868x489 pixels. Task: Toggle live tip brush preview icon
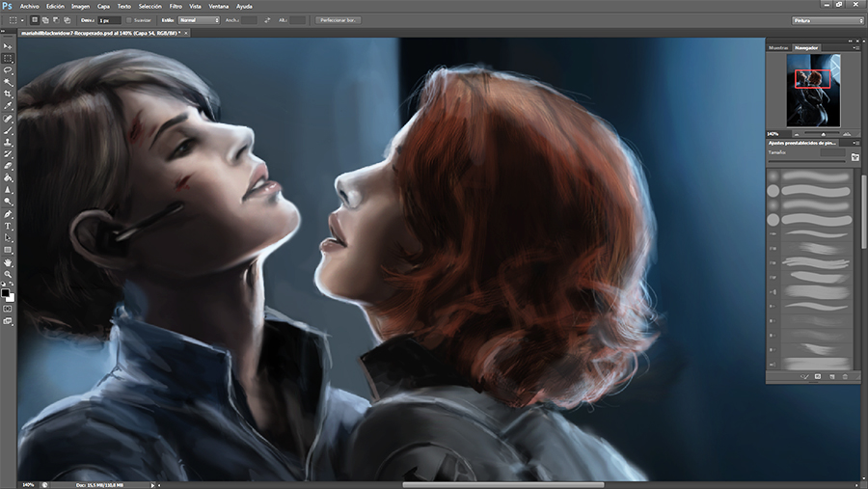click(x=804, y=376)
